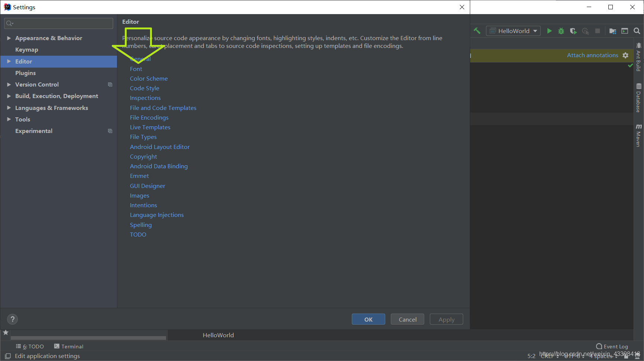Select Keymap in settings tree
The image size is (644, 361).
27,50
